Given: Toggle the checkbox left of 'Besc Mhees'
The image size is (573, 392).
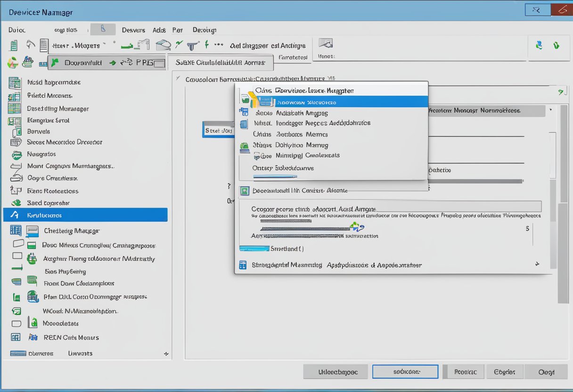Looking at the screenshot, I should 18,244.
